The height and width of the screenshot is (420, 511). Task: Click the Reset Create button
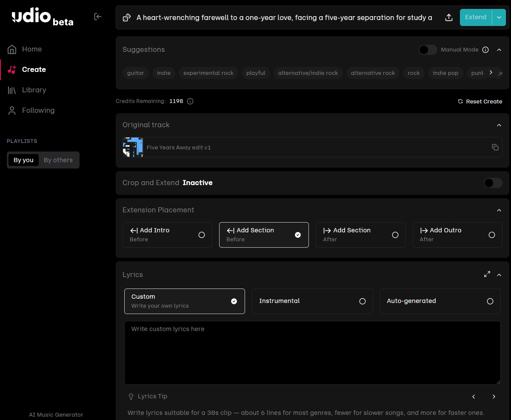point(480,101)
